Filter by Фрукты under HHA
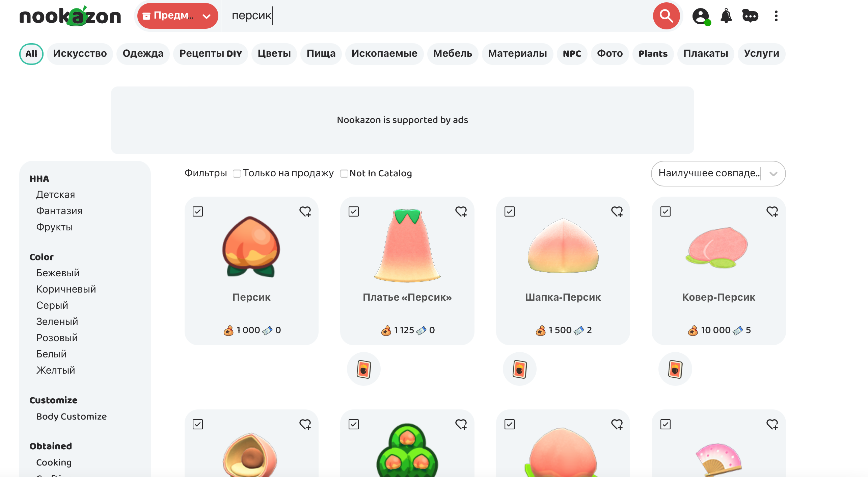This screenshot has width=868, height=477. [55, 227]
